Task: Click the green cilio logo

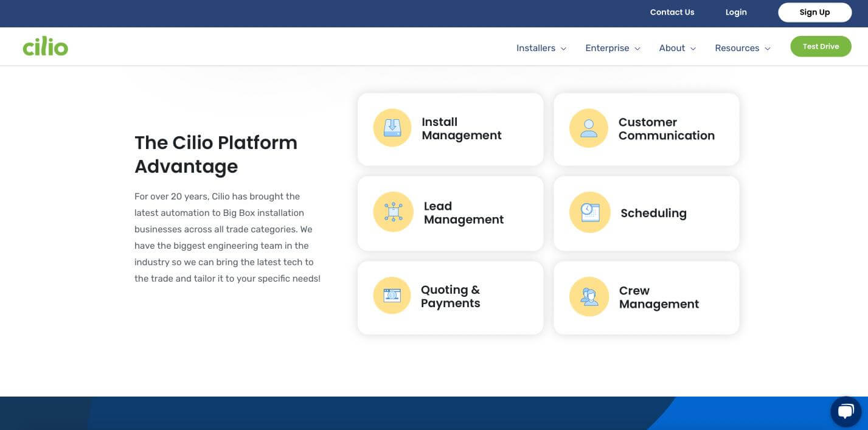Action: [46, 46]
